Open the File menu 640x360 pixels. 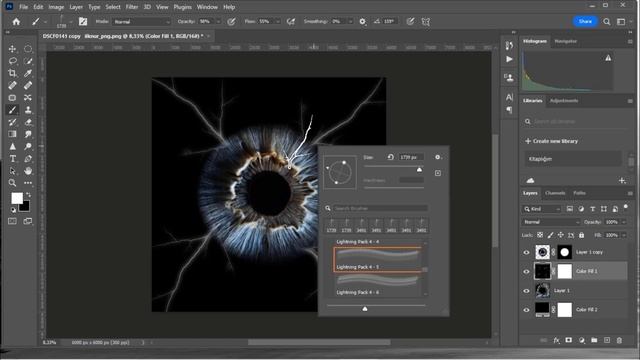[x=24, y=7]
